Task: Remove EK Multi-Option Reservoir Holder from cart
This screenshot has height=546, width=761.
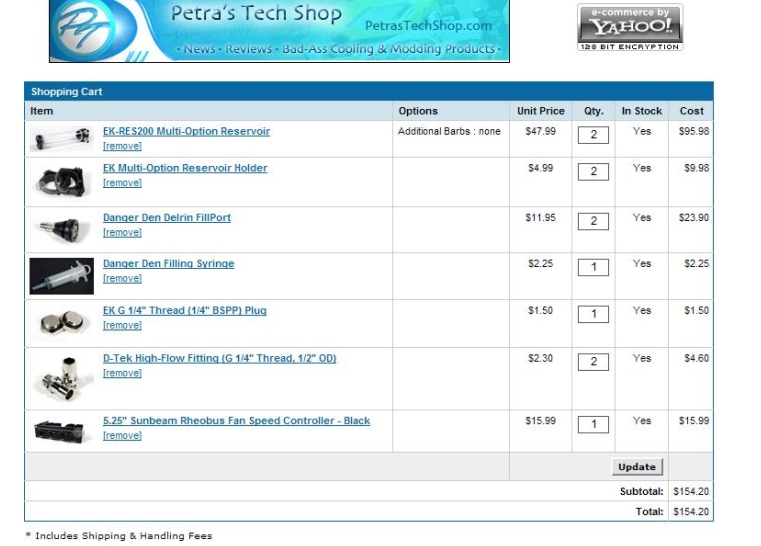Action: click(122, 183)
